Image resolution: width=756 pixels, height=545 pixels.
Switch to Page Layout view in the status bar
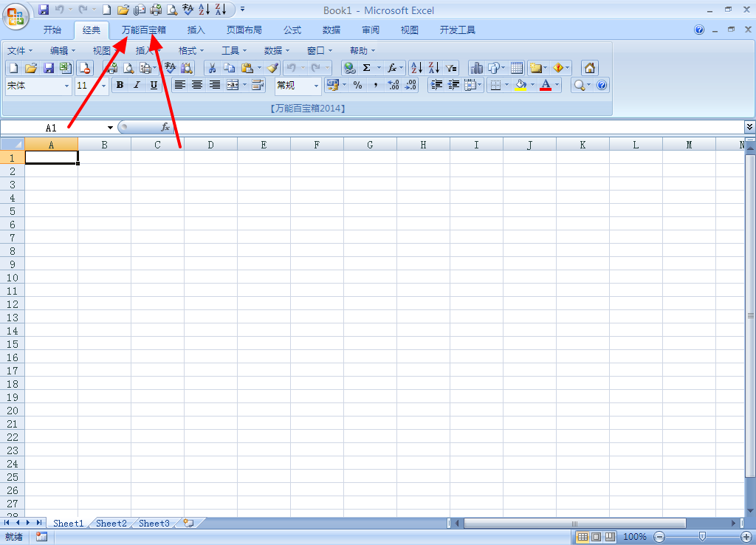pyautogui.click(x=597, y=537)
